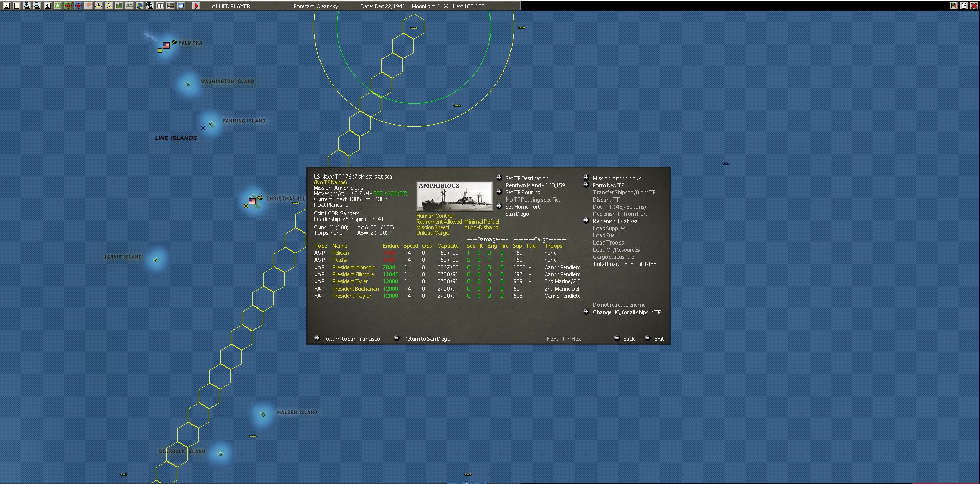Image resolution: width=980 pixels, height=484 pixels.
Task: Open the 'Set TF Destination' option
Action: point(527,178)
